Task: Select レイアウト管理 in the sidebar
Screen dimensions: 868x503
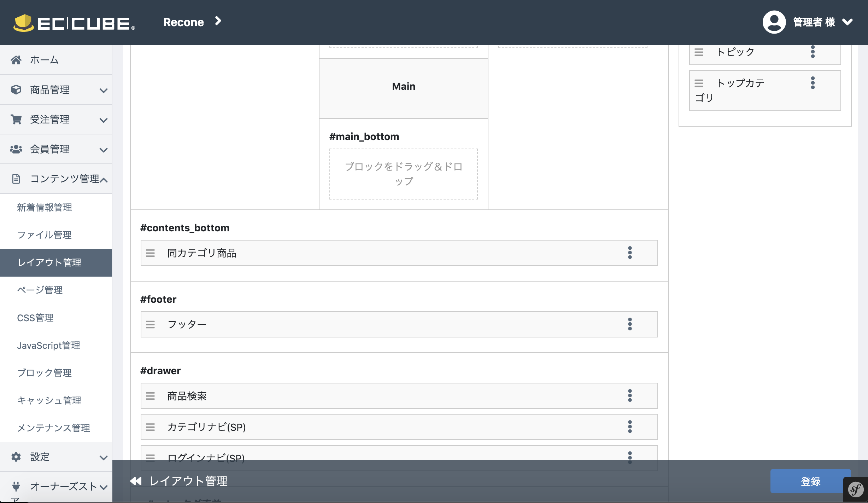Action: pos(56,262)
